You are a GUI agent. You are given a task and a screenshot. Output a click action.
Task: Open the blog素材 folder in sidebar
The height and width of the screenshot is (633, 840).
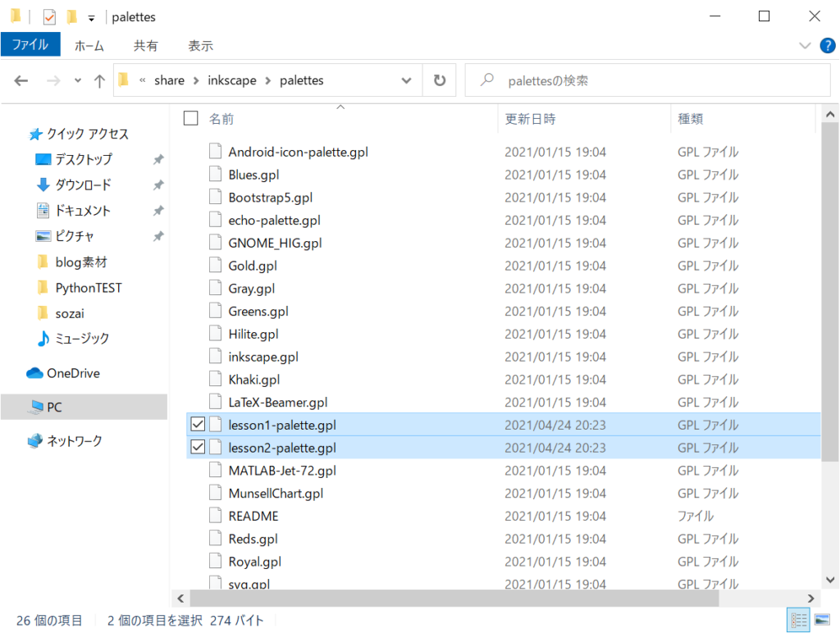(72, 262)
